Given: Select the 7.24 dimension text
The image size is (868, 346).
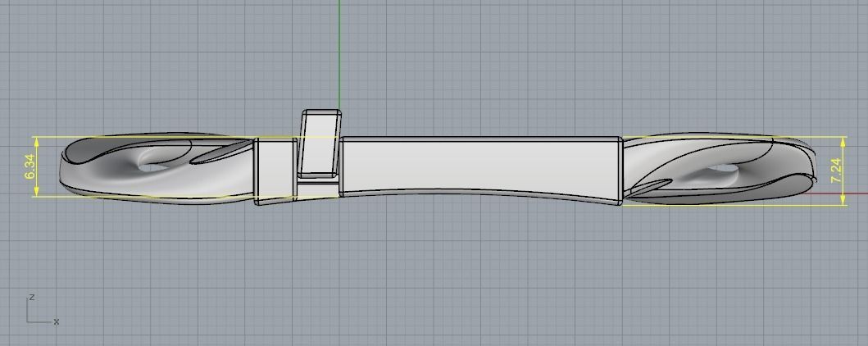Looking at the screenshot, I should pyautogui.click(x=836, y=171).
